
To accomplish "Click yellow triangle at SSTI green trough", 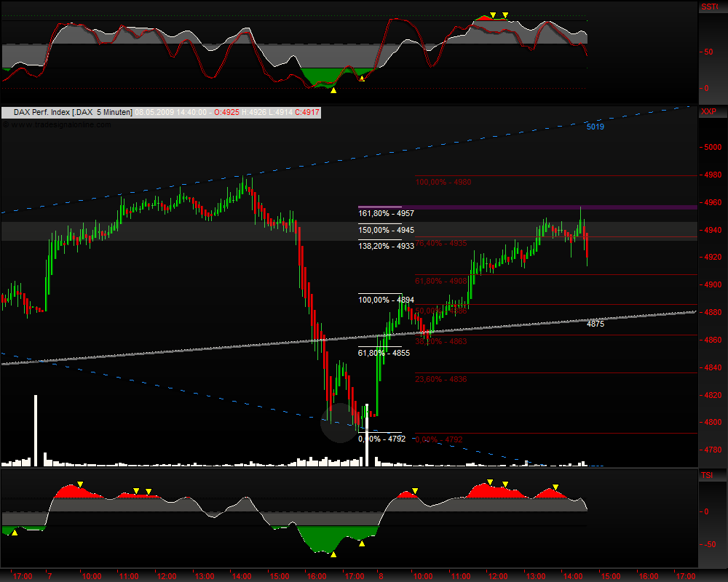I will (x=333, y=91).
